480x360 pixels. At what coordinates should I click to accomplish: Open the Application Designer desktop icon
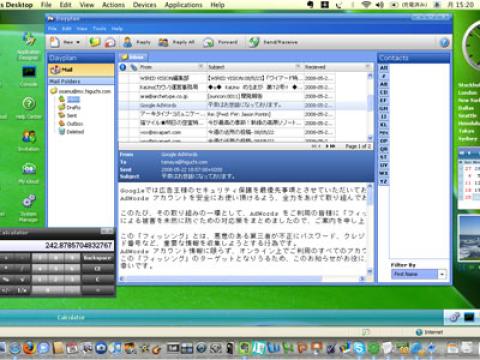[x=29, y=46]
